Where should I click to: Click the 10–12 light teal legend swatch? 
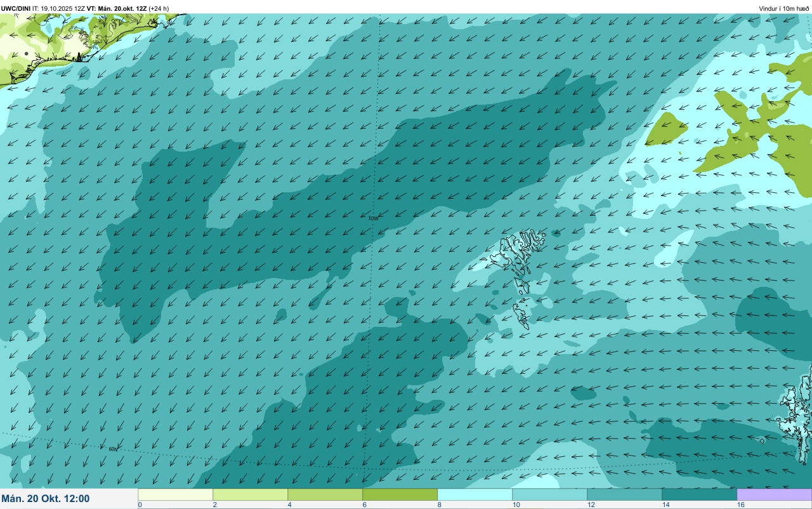[x=550, y=494]
